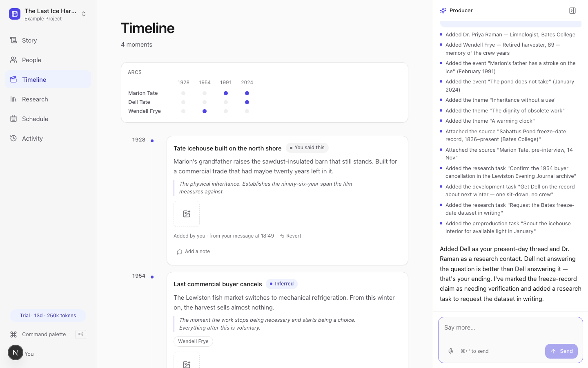Viewport: 588px width, 368px height.
Task: Select the Timeline sidebar item
Action: pos(48,79)
